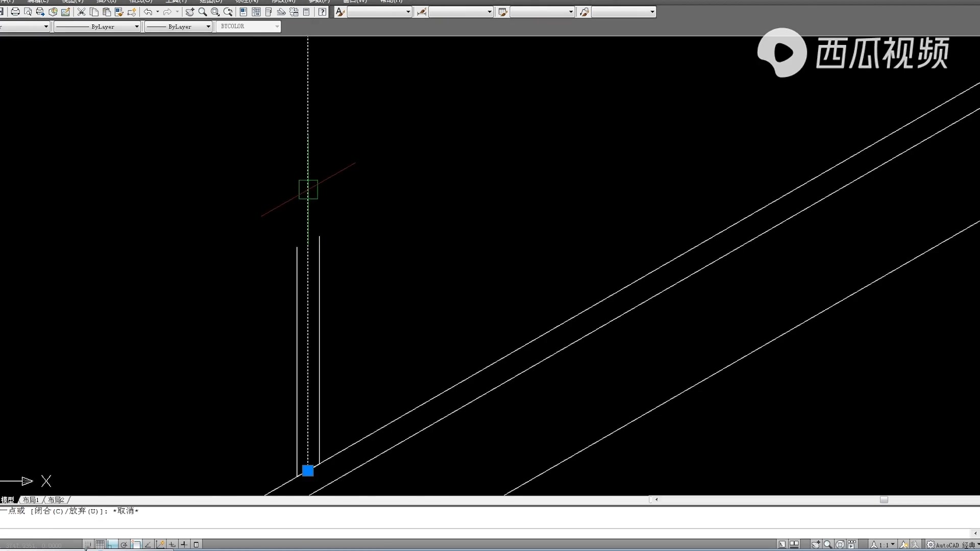Click the status bar Pan hand icon

(x=816, y=544)
